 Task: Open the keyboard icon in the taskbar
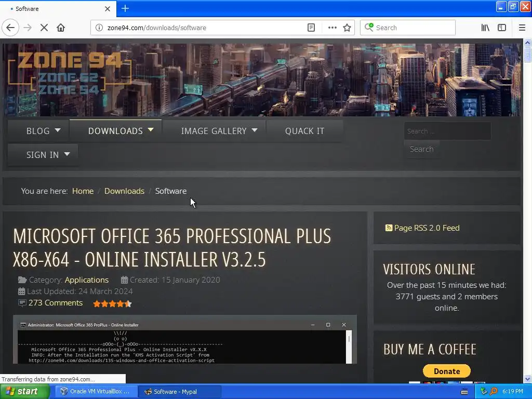pyautogui.click(x=464, y=392)
